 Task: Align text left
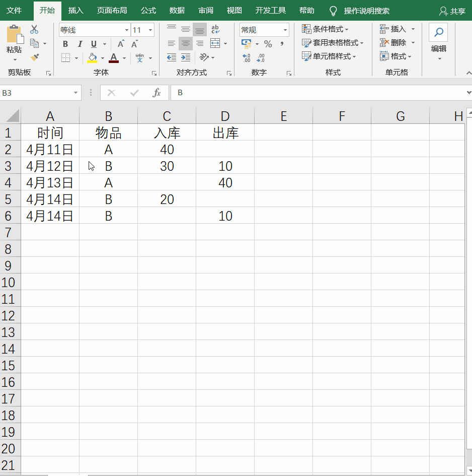pyautogui.click(x=172, y=43)
